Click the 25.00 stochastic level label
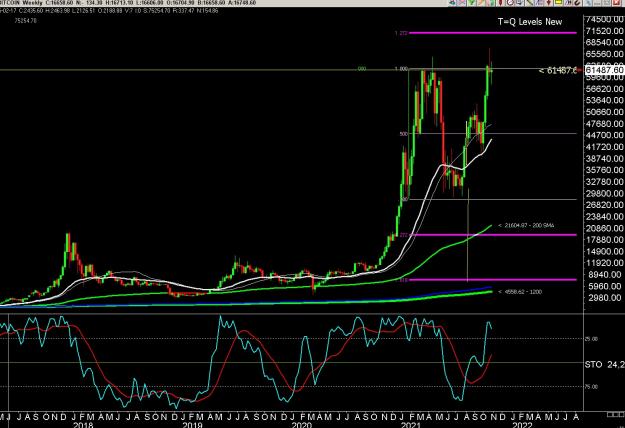 click(x=591, y=339)
